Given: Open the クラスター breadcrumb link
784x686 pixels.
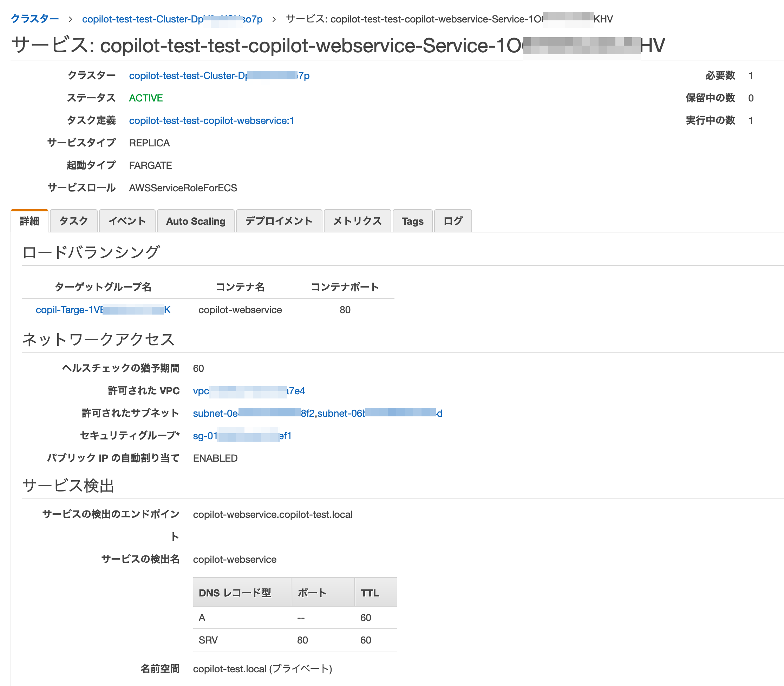Looking at the screenshot, I should [x=34, y=19].
